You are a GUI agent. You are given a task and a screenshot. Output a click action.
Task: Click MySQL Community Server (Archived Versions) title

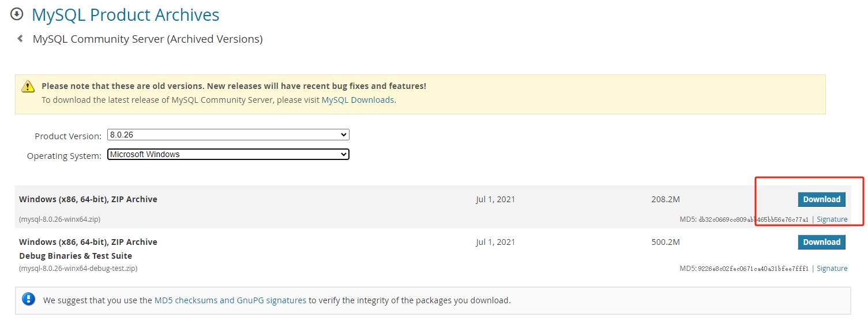point(148,39)
